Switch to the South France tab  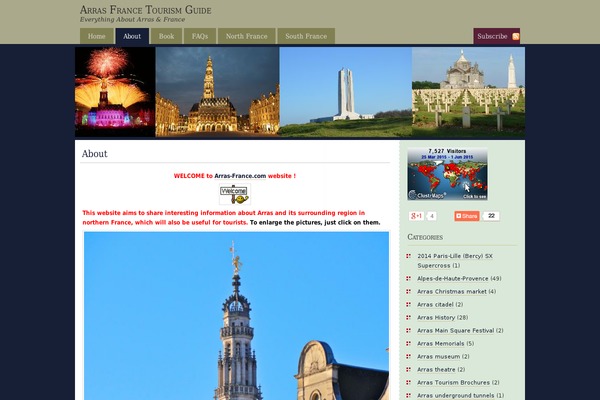(x=306, y=36)
